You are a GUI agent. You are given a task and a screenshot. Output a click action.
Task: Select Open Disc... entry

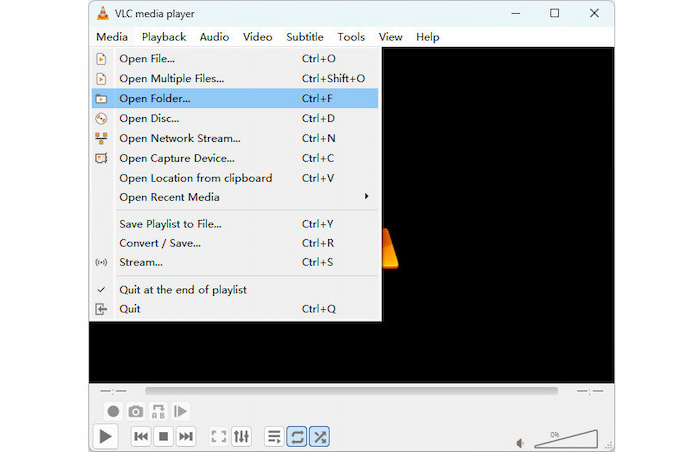(235, 118)
